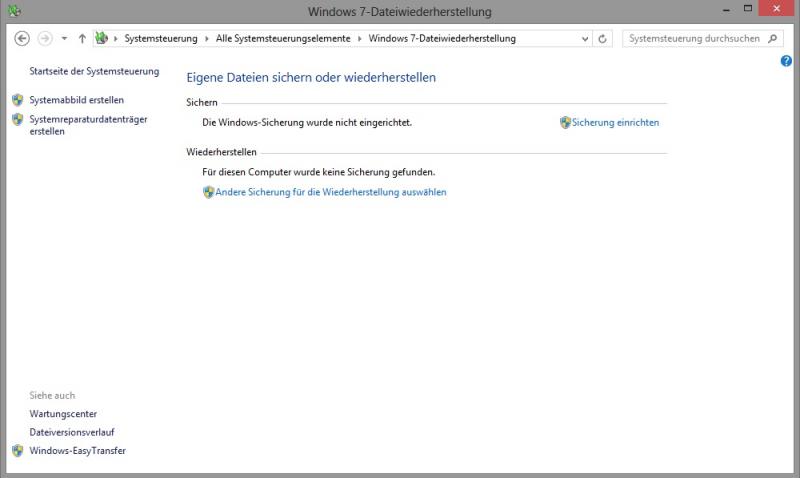Viewport: 800px width, 478px height.
Task: Open the recent locations dropdown arrow
Action: coord(64,38)
